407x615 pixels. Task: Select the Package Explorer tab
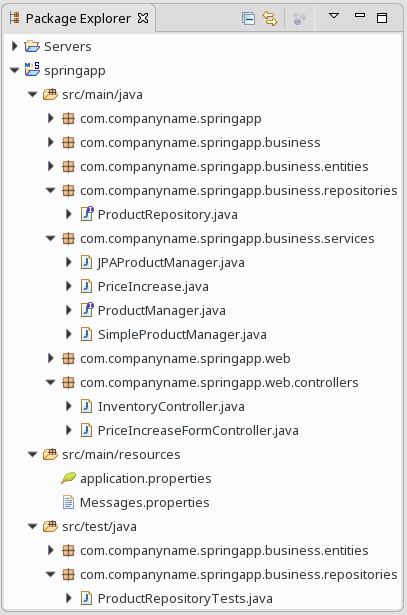click(78, 18)
